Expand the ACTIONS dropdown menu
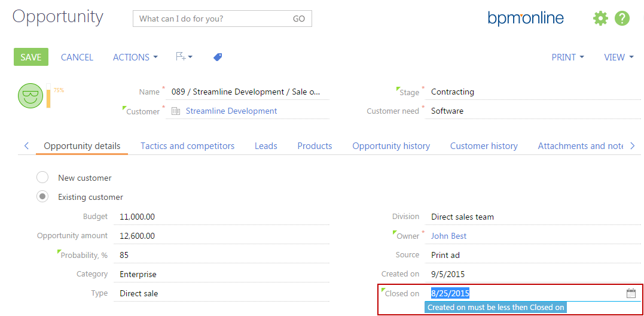Screen dimensions: 644x316 coord(135,57)
